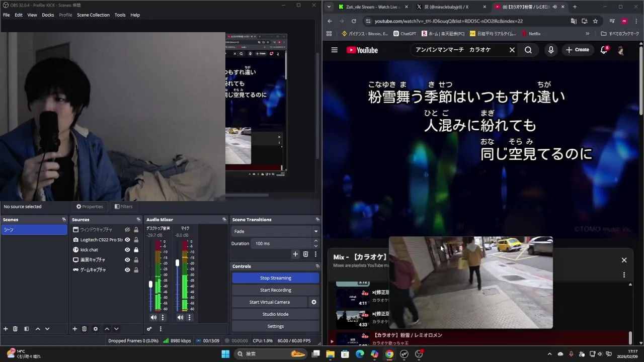The width and height of the screenshot is (644, 362).
Task: Lock the Logitech C922 Pro source
Action: click(136, 240)
